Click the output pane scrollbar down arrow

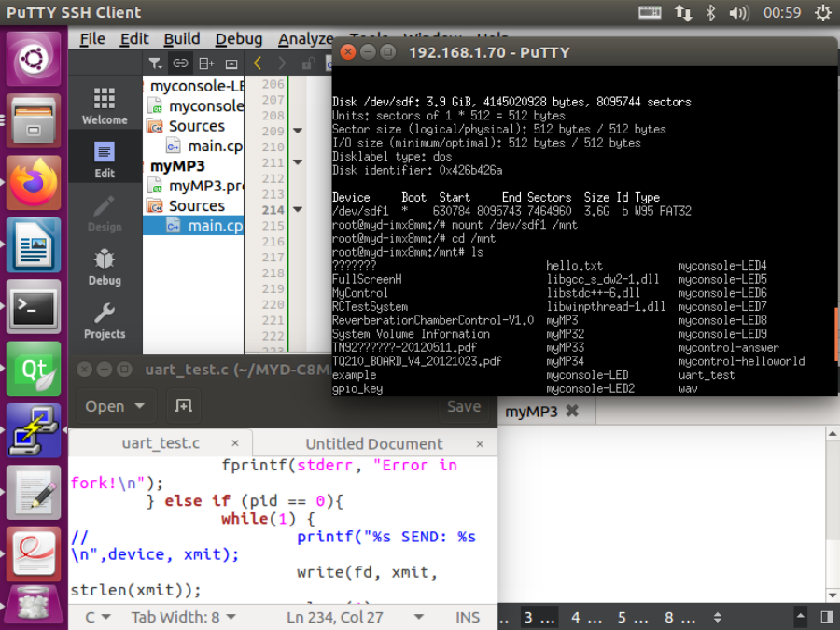pyautogui.click(x=833, y=595)
